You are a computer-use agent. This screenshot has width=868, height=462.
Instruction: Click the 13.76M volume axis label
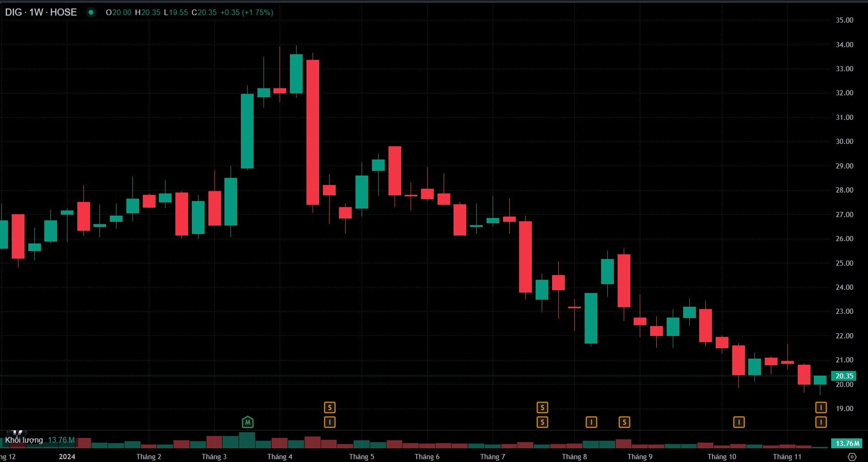coord(847,443)
